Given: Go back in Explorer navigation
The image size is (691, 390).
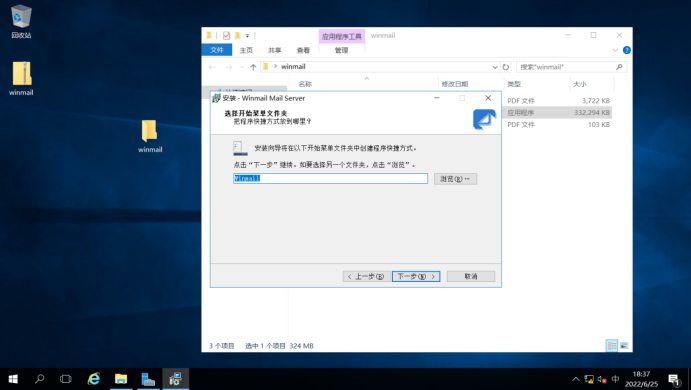Looking at the screenshot, I should coord(212,67).
